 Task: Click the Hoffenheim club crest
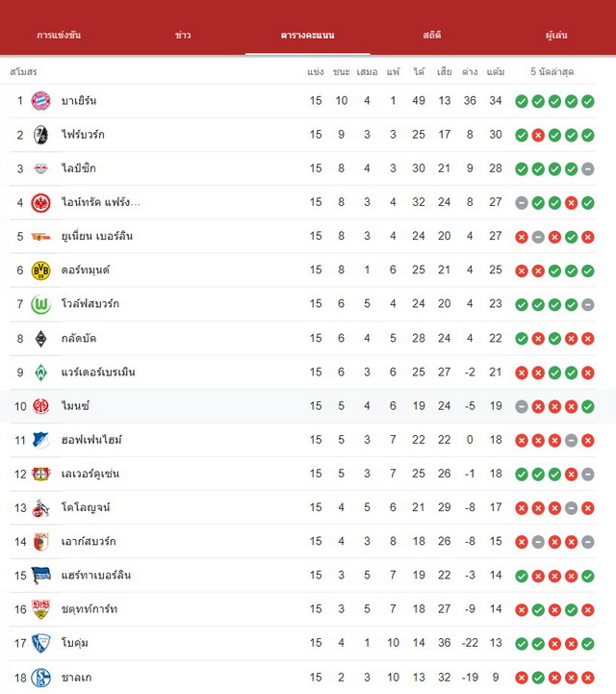[40, 440]
